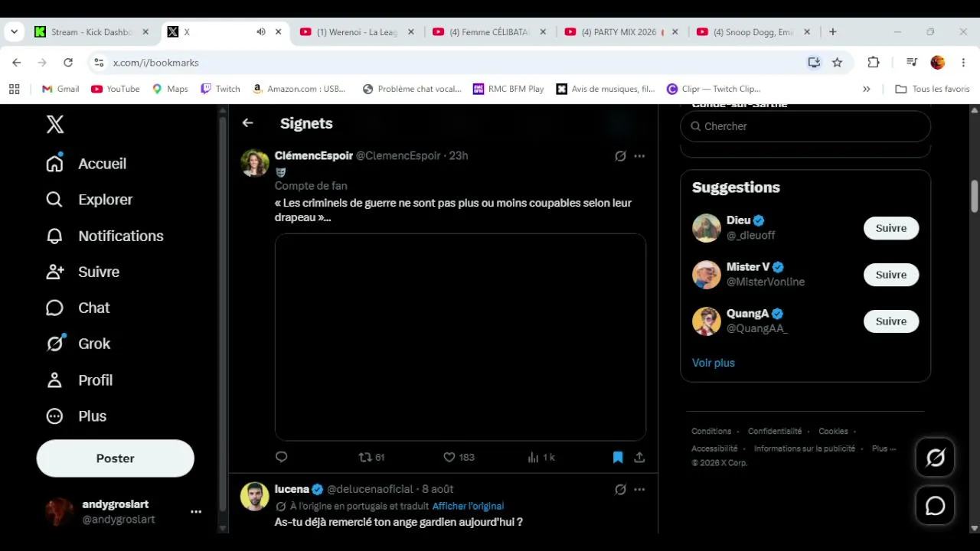Image resolution: width=980 pixels, height=551 pixels.
Task: Open the Chrome profile avatar
Action: (x=937, y=63)
